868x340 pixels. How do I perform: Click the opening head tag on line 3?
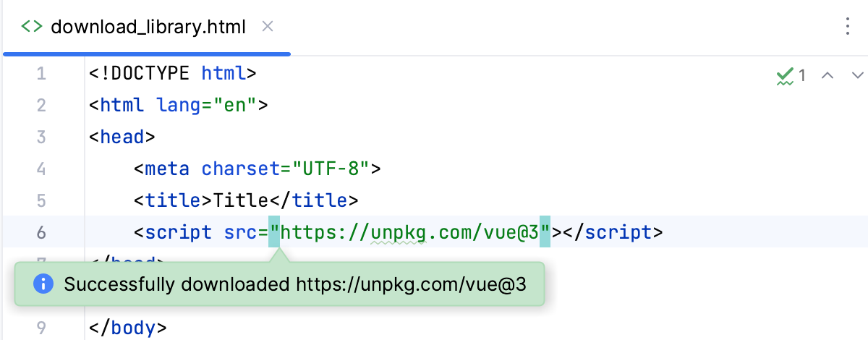(x=122, y=137)
